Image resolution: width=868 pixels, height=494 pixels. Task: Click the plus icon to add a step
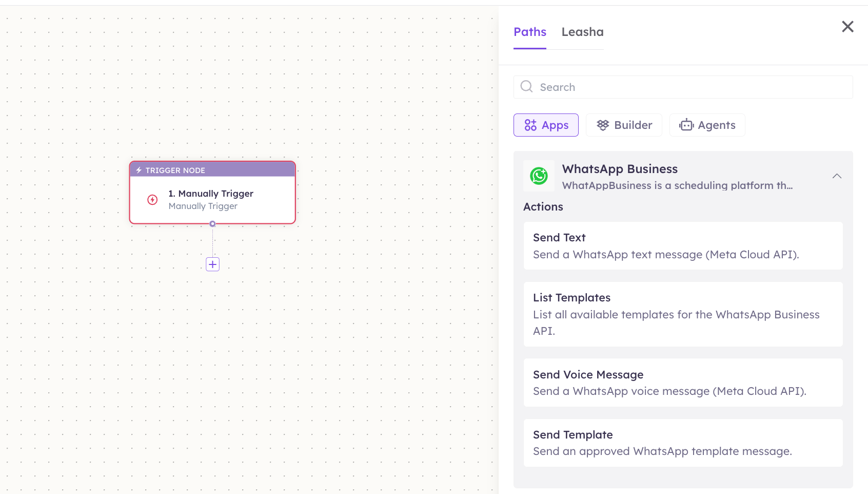coord(212,264)
